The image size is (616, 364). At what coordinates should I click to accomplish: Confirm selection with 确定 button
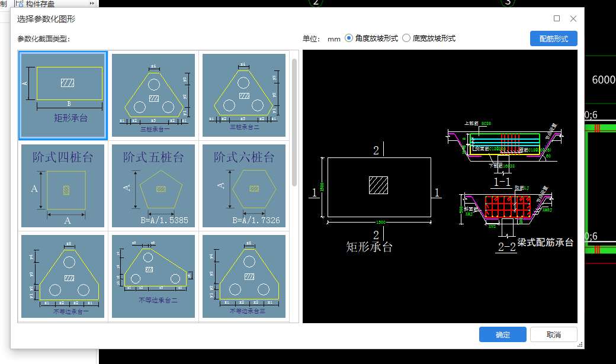click(x=502, y=334)
